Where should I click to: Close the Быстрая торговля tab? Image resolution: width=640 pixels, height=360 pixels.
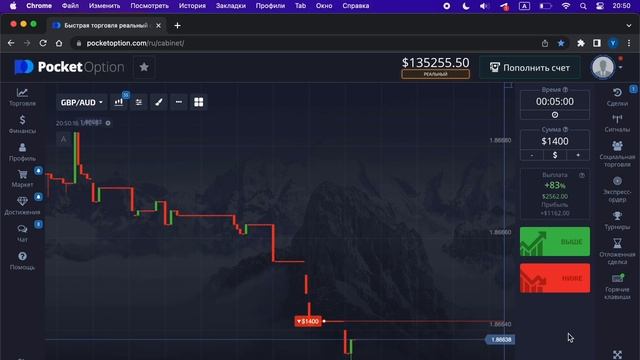coord(158,25)
